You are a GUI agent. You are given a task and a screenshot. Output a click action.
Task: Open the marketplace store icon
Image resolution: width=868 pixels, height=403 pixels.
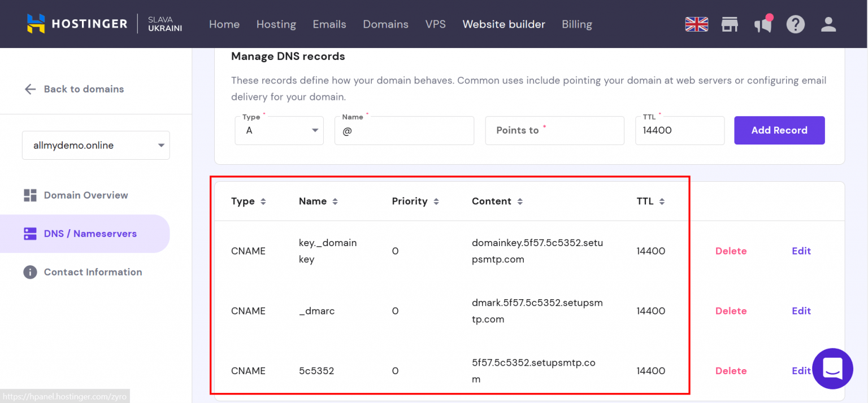tap(730, 24)
